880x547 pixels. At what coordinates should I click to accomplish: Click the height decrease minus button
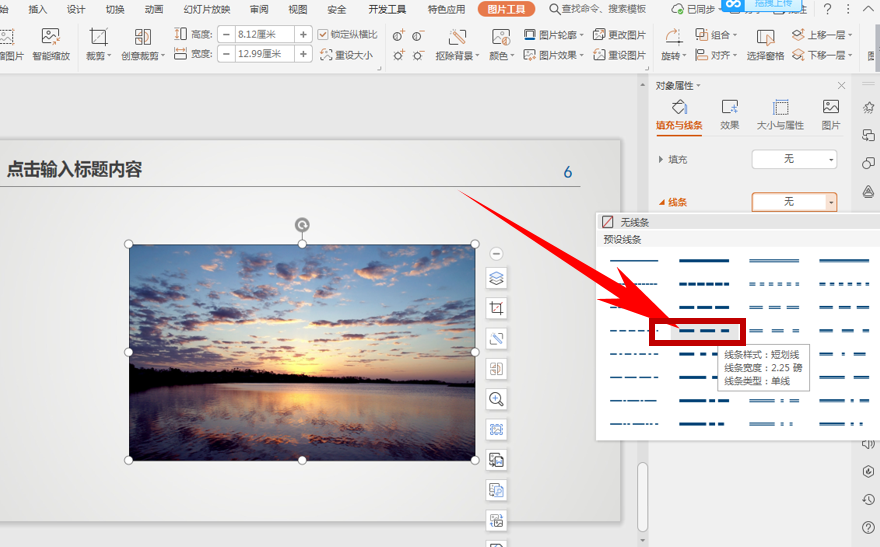pos(226,35)
